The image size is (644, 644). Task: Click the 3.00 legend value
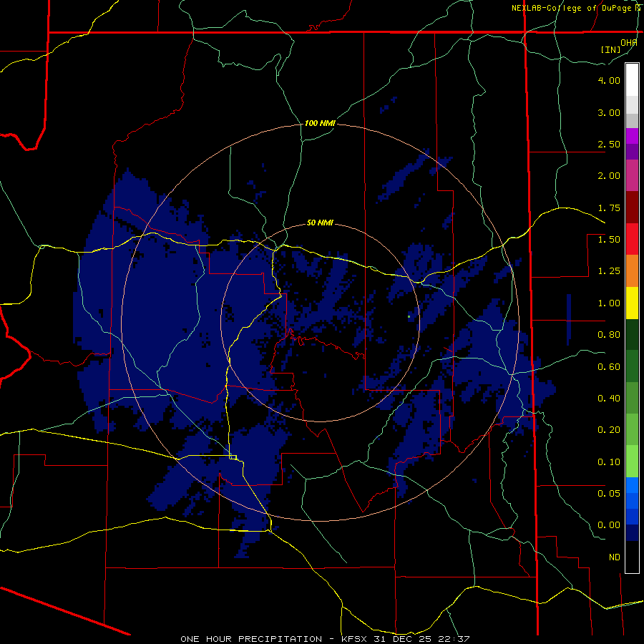coord(609,112)
